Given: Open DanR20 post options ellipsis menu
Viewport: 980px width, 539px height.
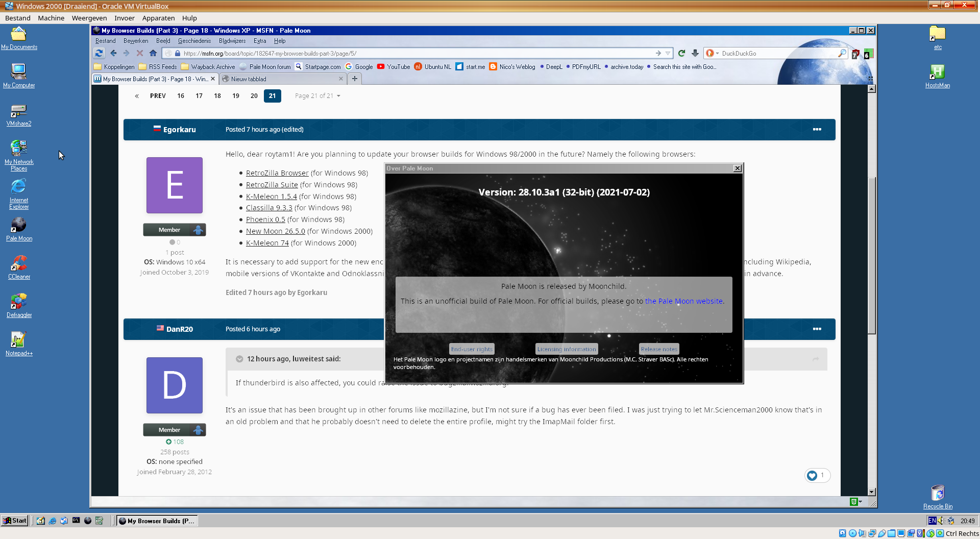Looking at the screenshot, I should point(817,329).
